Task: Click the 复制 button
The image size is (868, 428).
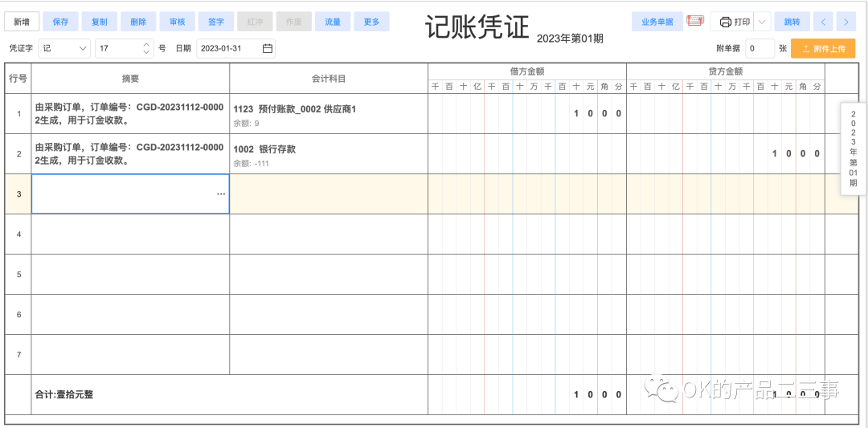Action: click(100, 22)
